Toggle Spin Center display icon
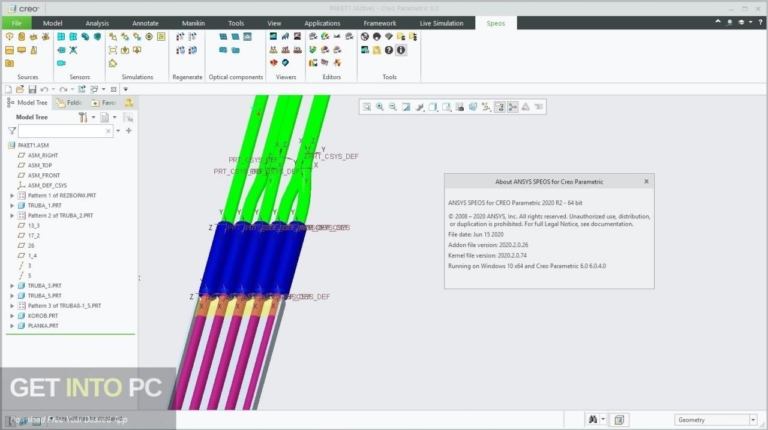The height and width of the screenshot is (430, 768). click(x=512, y=107)
